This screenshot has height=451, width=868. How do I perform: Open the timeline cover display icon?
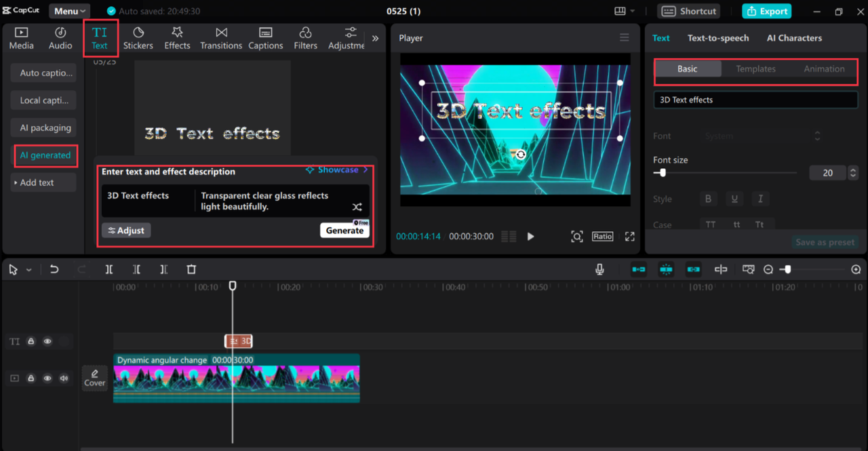748,269
